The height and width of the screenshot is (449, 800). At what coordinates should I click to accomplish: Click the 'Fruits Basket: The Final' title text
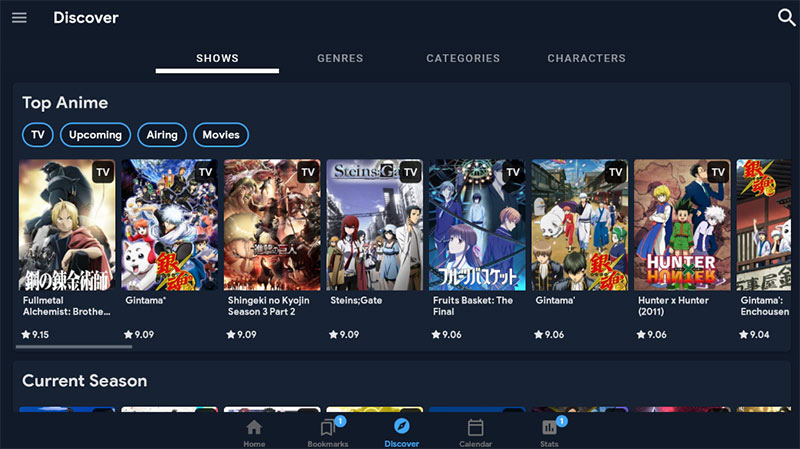(x=473, y=306)
